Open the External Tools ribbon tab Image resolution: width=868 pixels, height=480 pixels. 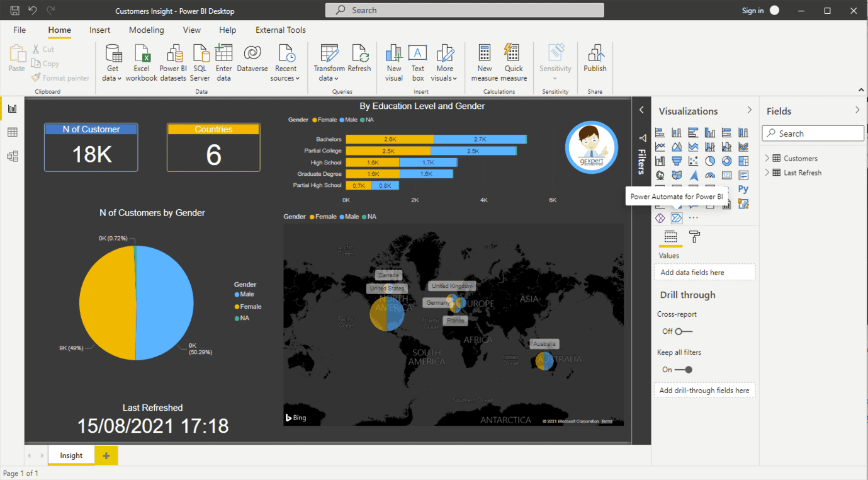pos(279,30)
